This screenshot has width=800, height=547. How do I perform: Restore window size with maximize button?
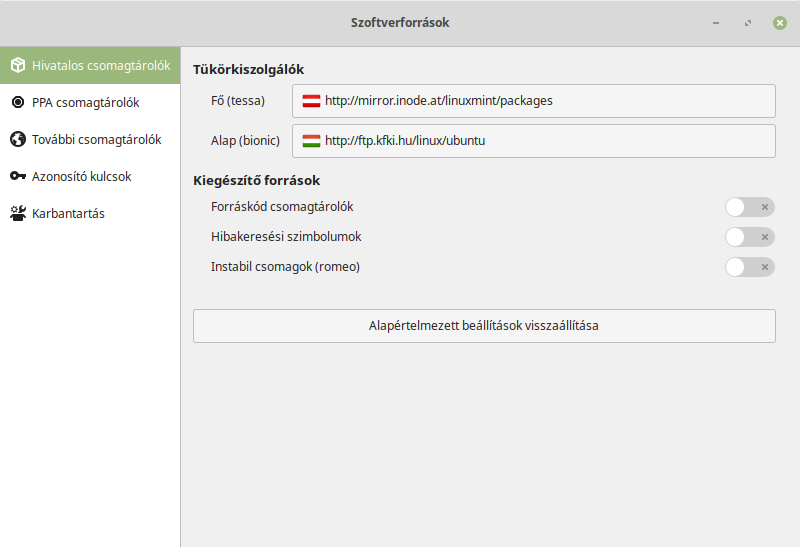[x=748, y=23]
